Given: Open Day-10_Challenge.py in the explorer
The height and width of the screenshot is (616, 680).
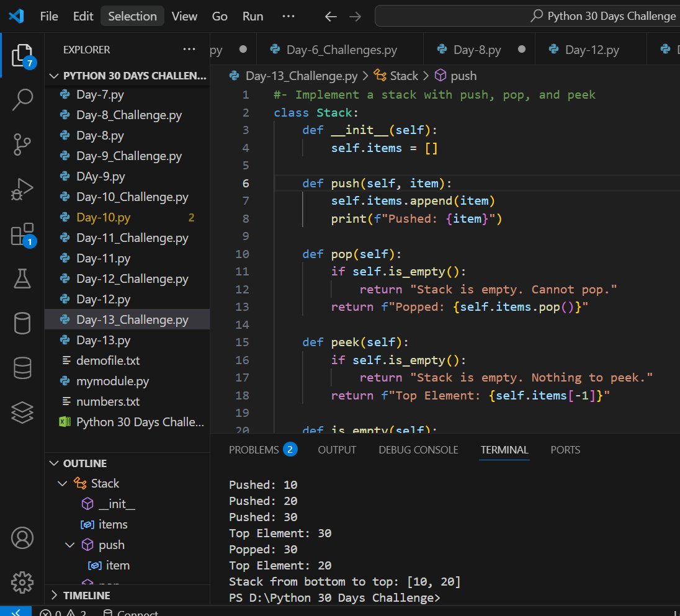Looking at the screenshot, I should click(x=128, y=197).
